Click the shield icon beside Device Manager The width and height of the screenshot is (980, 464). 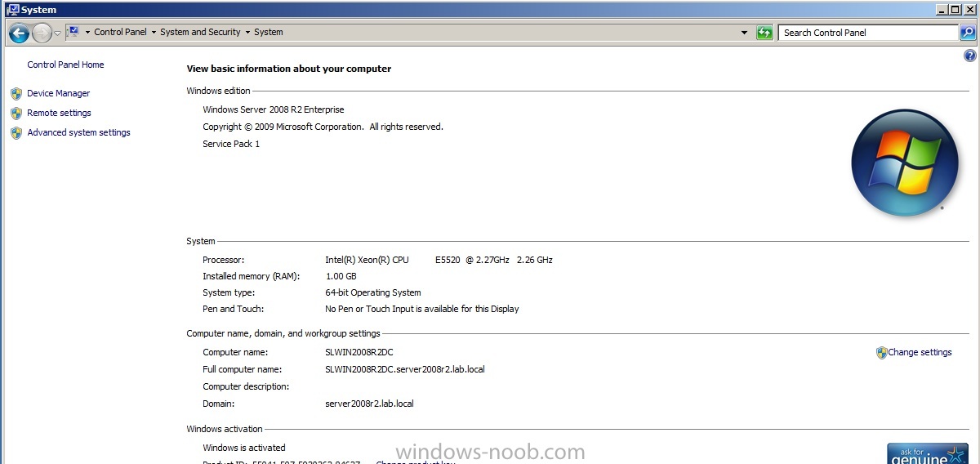[16, 93]
